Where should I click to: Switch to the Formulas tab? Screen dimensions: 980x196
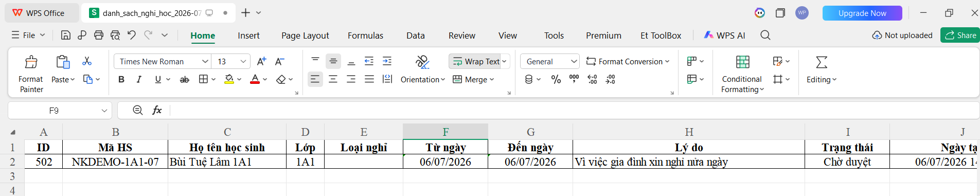[365, 35]
